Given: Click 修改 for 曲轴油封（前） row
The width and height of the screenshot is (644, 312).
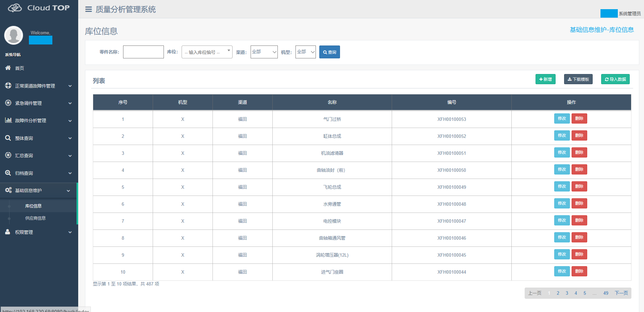Looking at the screenshot, I should 562,169.
